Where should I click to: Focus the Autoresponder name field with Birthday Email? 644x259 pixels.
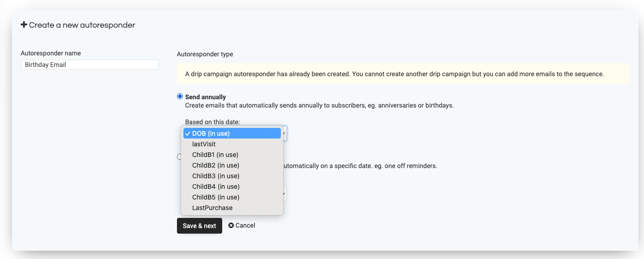[90, 65]
